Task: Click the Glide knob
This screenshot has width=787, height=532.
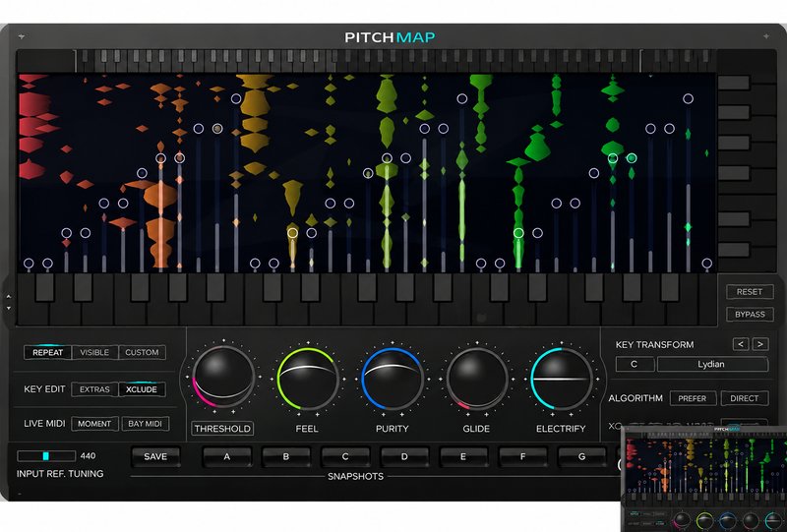Action: pos(477,378)
